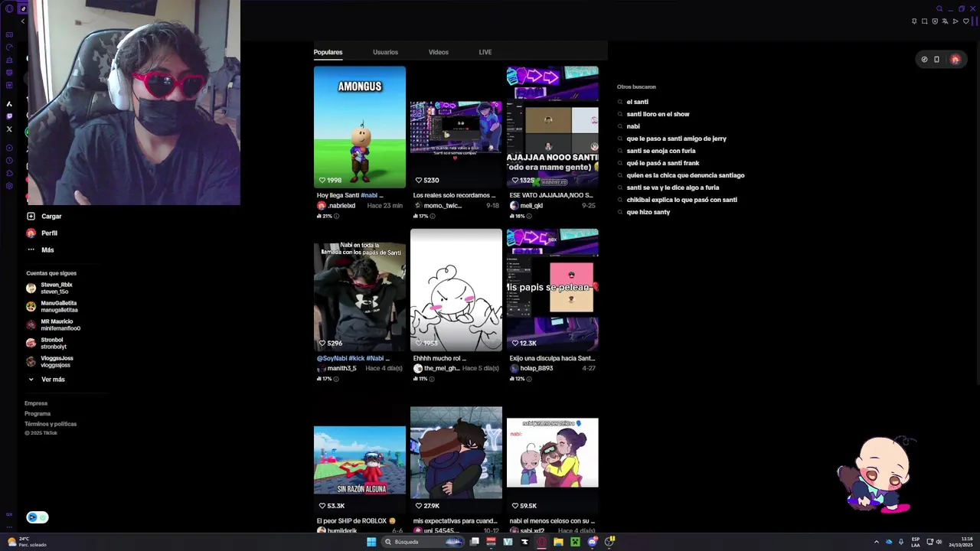Open browser settings gear in sidebar

[x=9, y=186]
